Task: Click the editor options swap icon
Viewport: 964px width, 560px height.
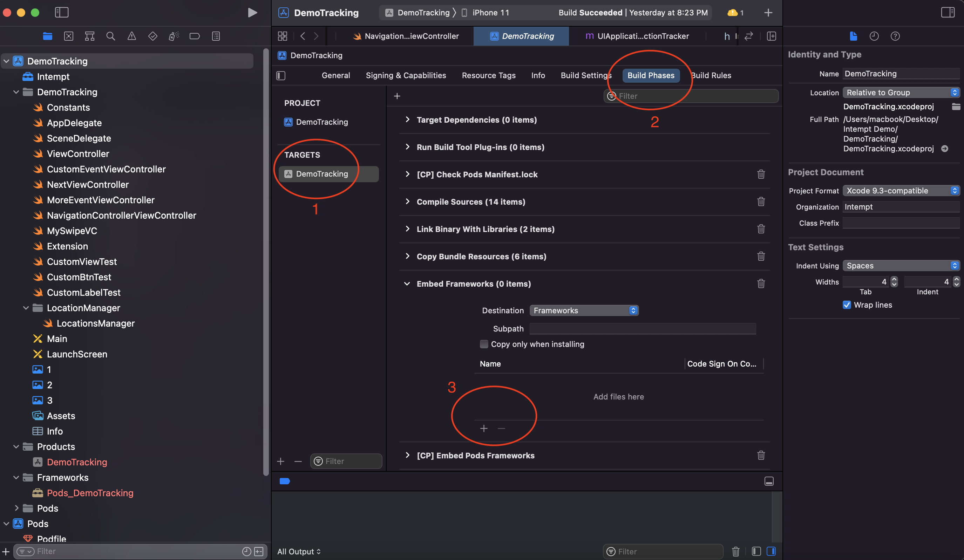Action: point(749,36)
